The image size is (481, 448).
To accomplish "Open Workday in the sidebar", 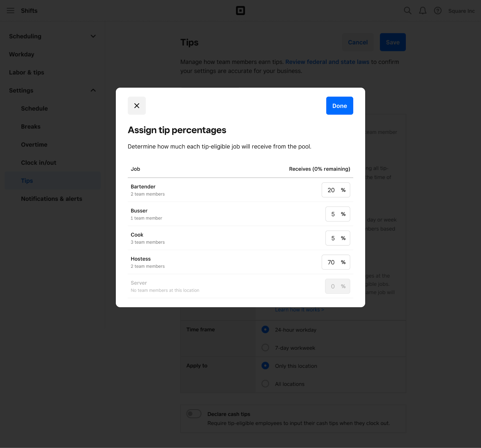I will pyautogui.click(x=22, y=54).
